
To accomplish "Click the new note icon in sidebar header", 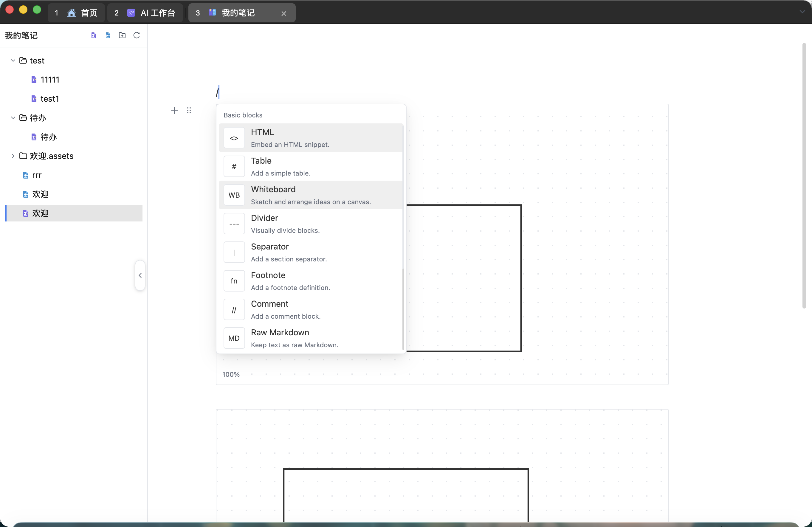I will tap(94, 35).
